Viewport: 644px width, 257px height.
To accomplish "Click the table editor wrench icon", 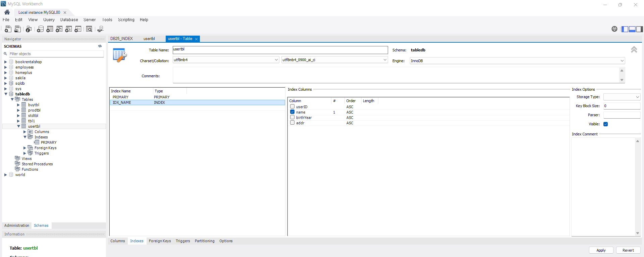I will [x=120, y=55].
